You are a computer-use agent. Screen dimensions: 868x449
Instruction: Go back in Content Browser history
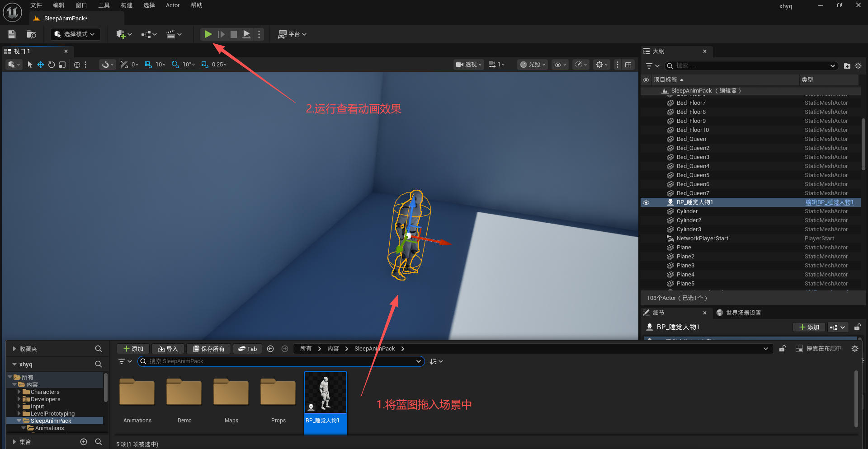coord(270,349)
